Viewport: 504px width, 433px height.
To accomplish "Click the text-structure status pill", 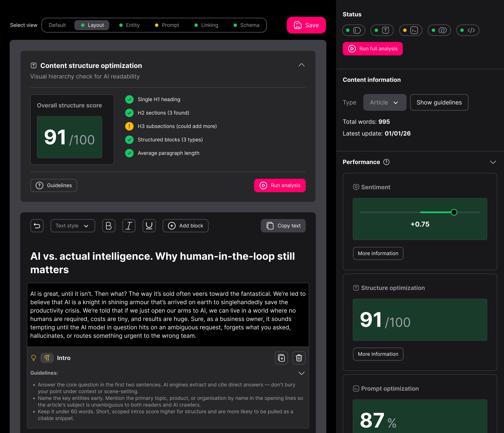I will (x=382, y=30).
